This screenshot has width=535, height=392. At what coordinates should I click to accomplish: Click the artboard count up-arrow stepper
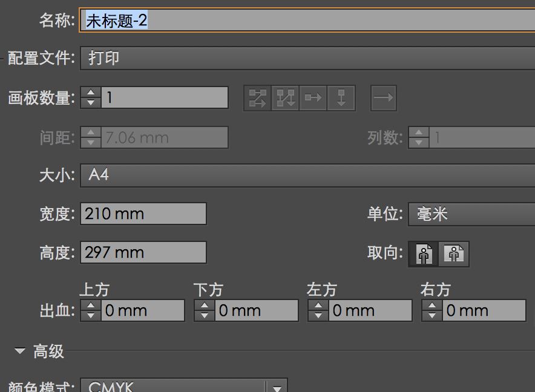[90, 93]
